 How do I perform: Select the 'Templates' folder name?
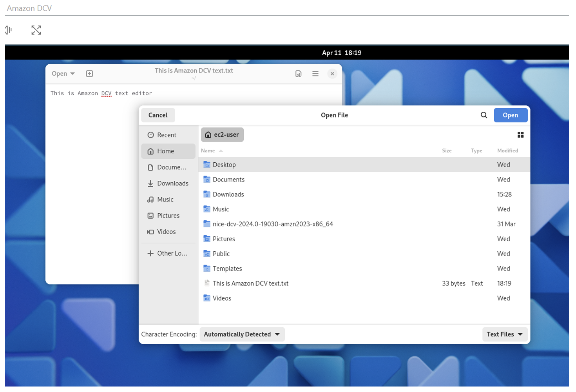[x=228, y=269]
